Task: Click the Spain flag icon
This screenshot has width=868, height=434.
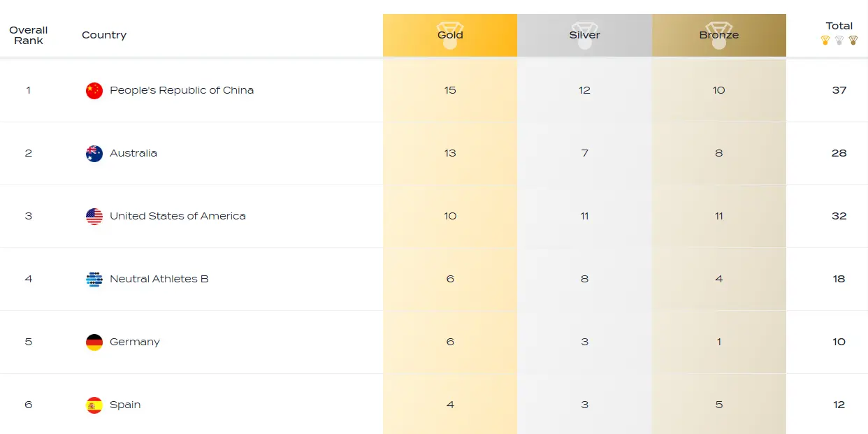Action: coord(94,405)
